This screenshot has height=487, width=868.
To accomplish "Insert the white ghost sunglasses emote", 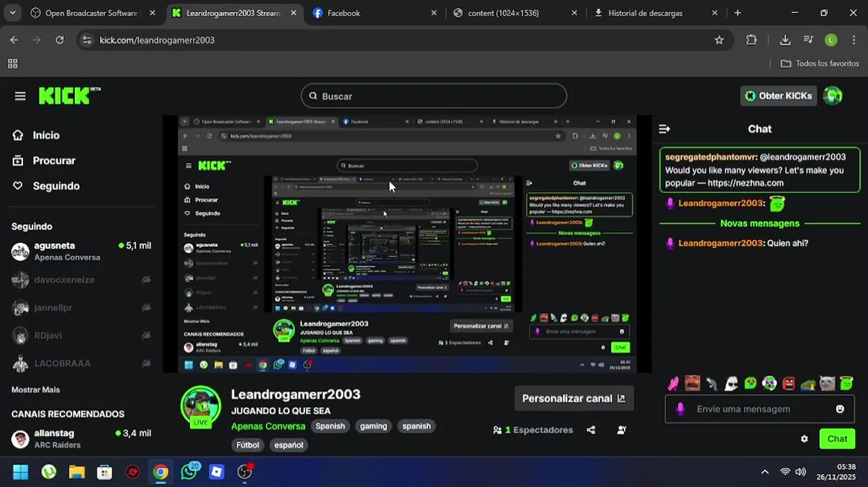I will (731, 384).
